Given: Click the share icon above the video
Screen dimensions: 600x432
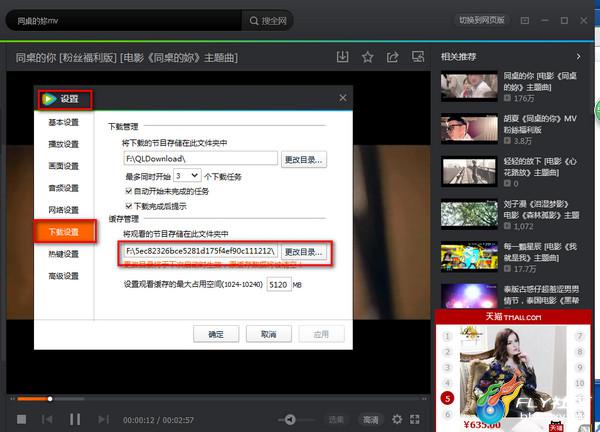Looking at the screenshot, I should 393,57.
